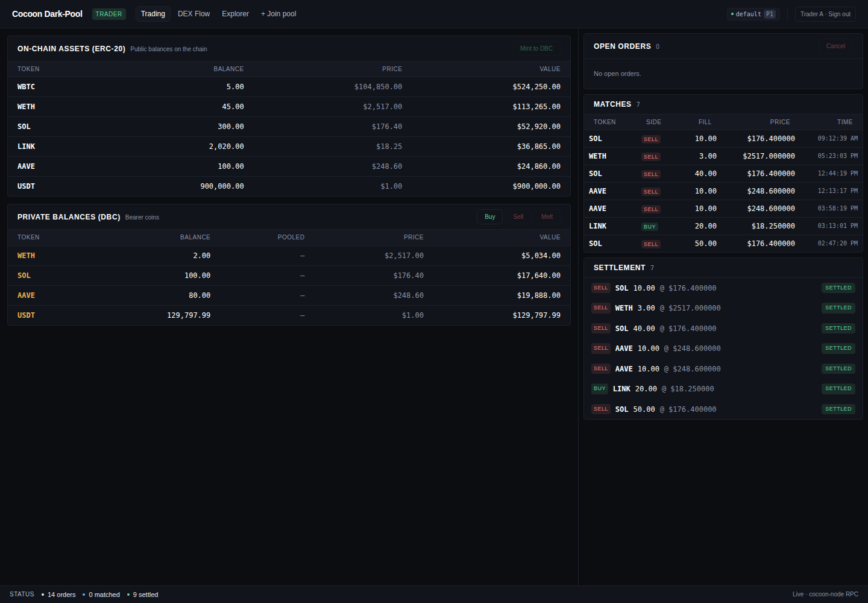Click the WBTC price $104,850.00
Image resolution: width=868 pixels, height=603 pixels.
[x=378, y=87]
